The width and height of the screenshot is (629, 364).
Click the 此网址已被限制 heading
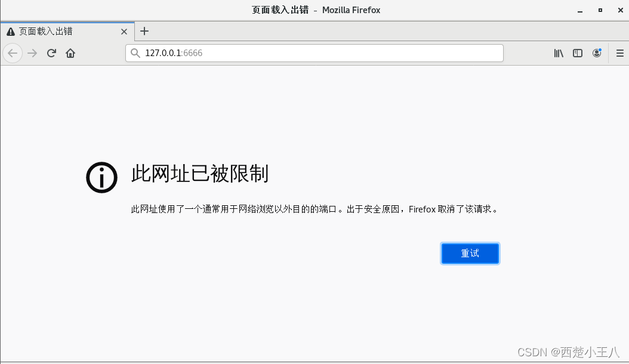(200, 174)
